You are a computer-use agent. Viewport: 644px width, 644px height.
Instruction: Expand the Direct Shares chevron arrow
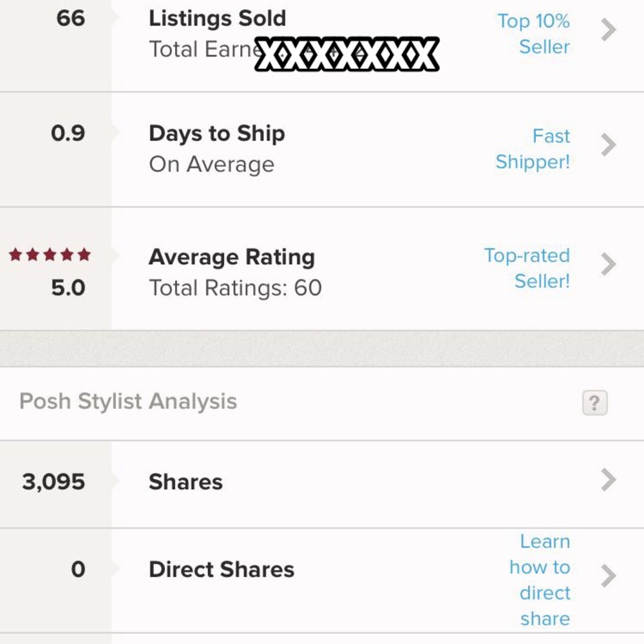click(609, 576)
